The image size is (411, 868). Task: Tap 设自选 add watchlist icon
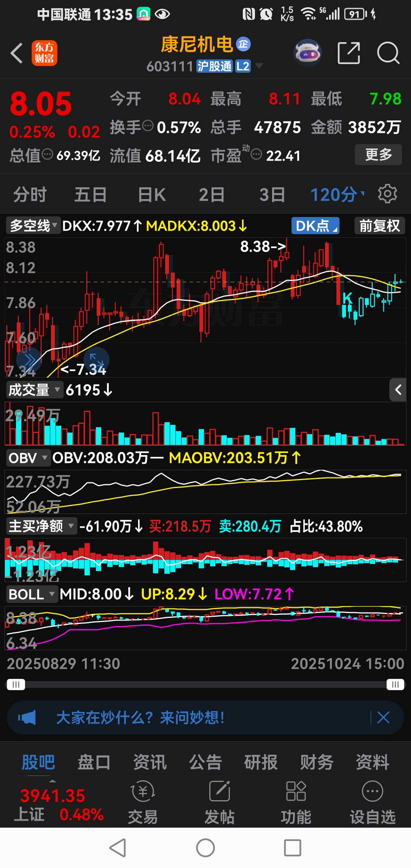373,802
